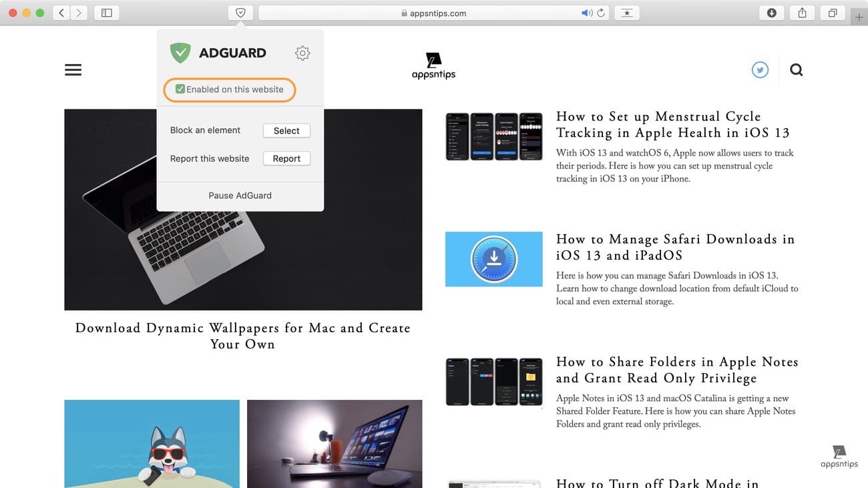
Task: Click Pause AdGuard
Action: pos(240,195)
